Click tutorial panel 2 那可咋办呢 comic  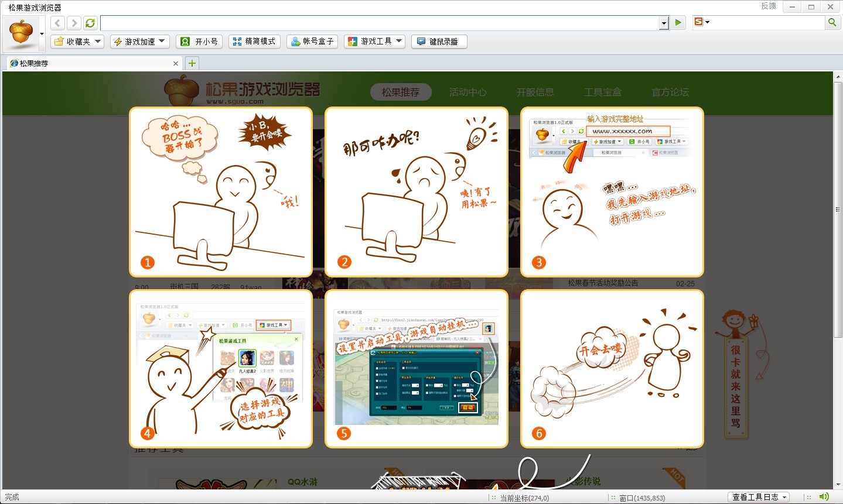[417, 192]
